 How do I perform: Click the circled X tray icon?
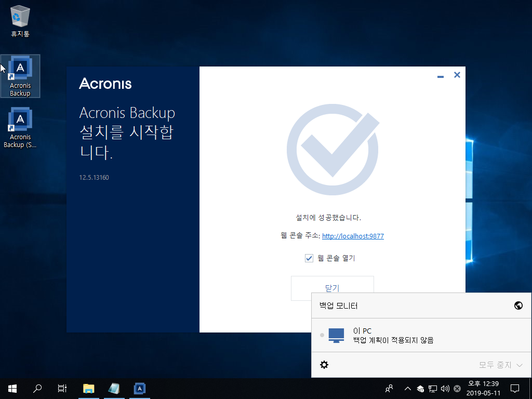pos(457,389)
